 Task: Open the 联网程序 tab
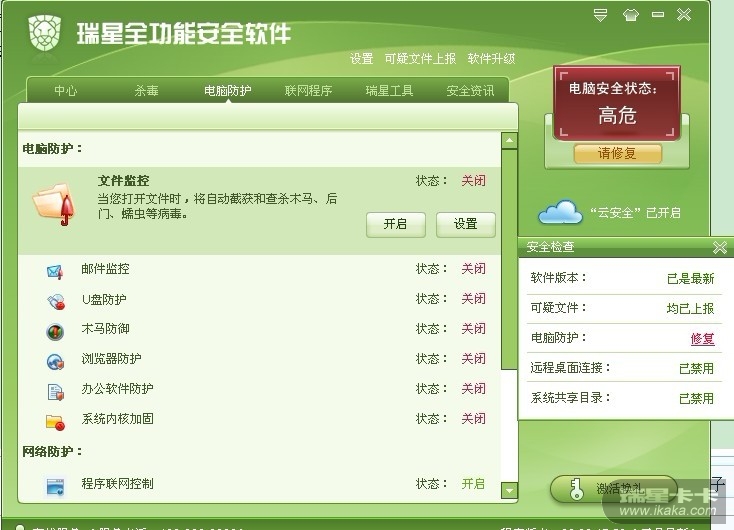tap(308, 90)
